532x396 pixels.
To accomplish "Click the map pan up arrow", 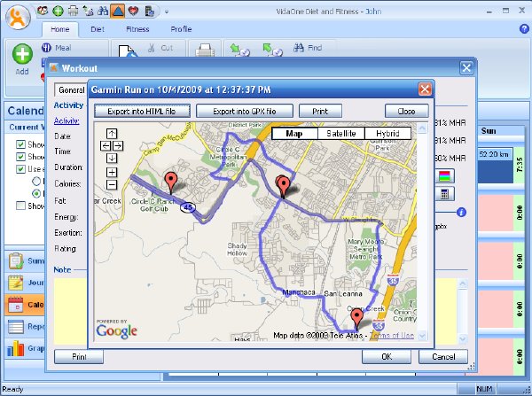I will 112,133.
